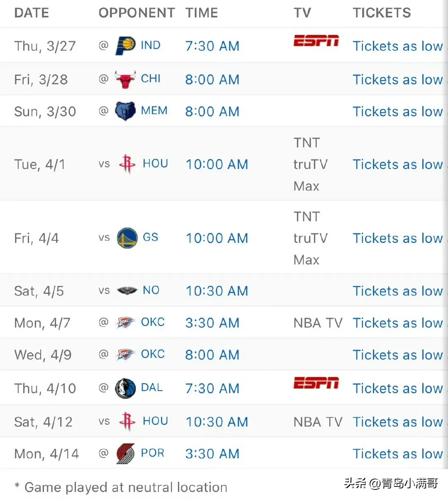Open the HOU team link on Sat, 4/12
The image size is (448, 499).
[x=155, y=421]
